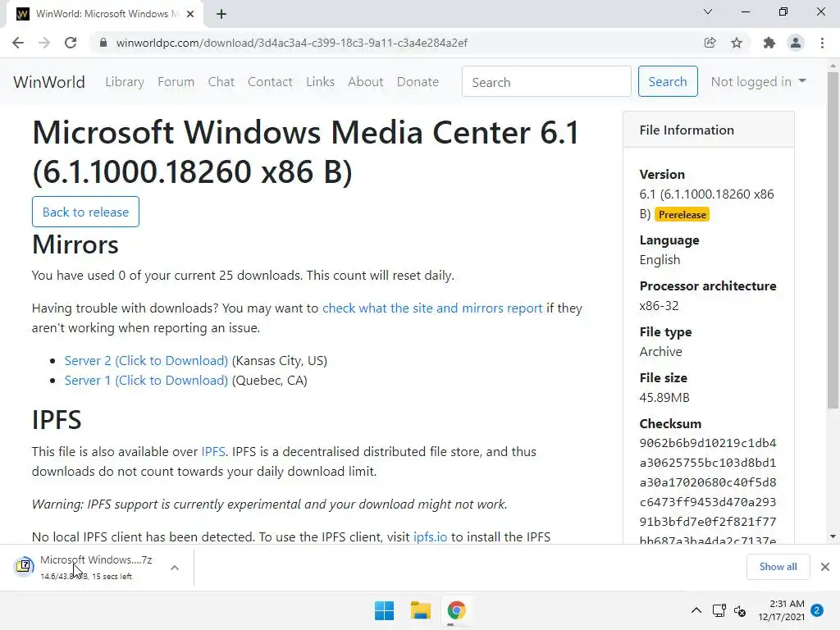Open the Windows Start menu
Viewport: 840px width, 630px height.
pyautogui.click(x=384, y=610)
